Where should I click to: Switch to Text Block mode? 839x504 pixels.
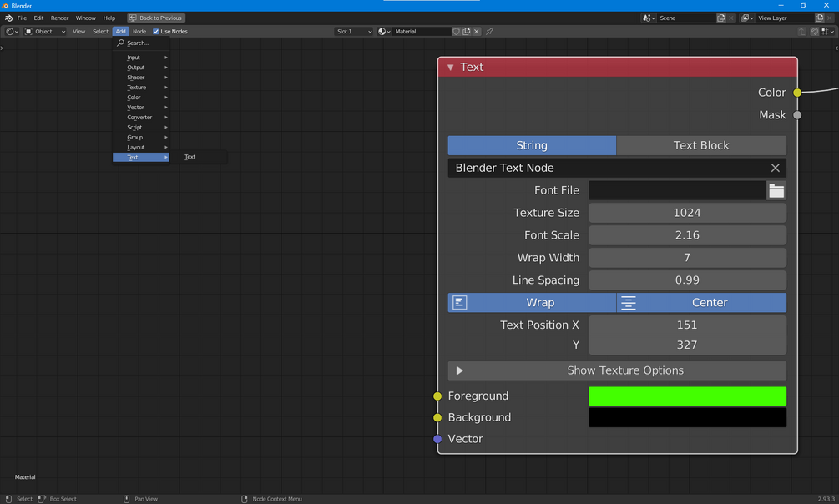click(x=701, y=145)
